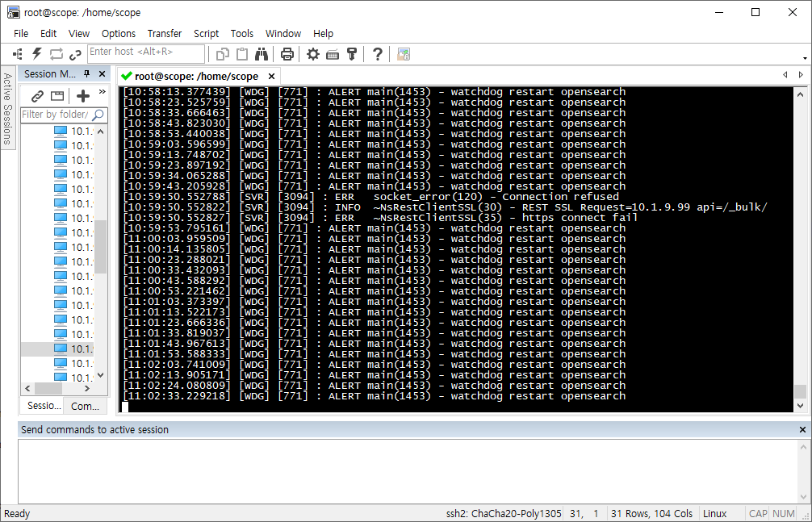Click the Filter by folder search box
Screen dimensions: 812x522
[x=64, y=115]
